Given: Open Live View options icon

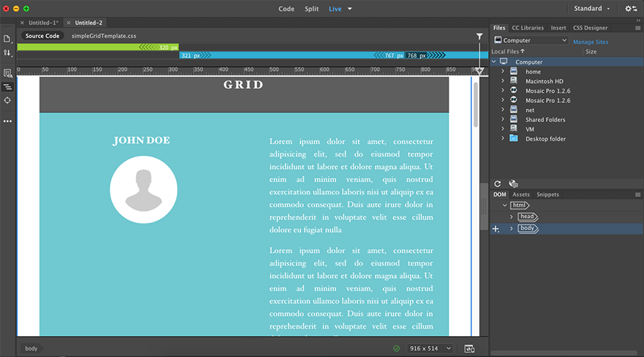Looking at the screenshot, I should (7, 73).
